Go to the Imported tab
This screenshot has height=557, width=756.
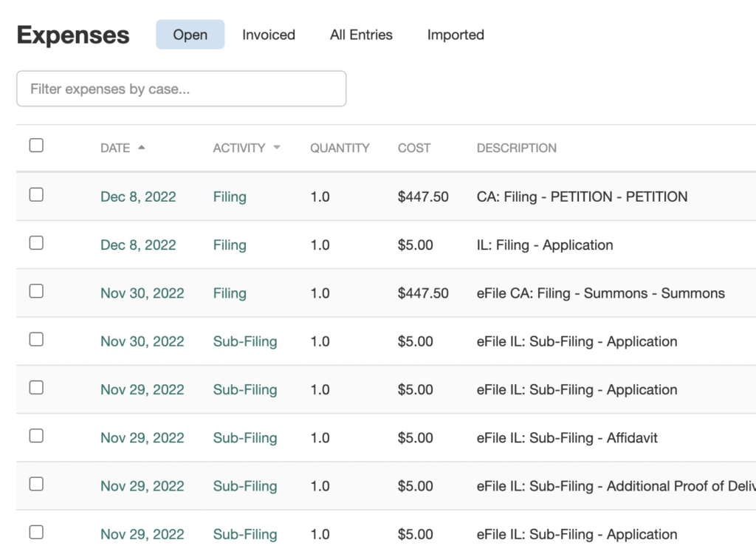[x=456, y=35]
